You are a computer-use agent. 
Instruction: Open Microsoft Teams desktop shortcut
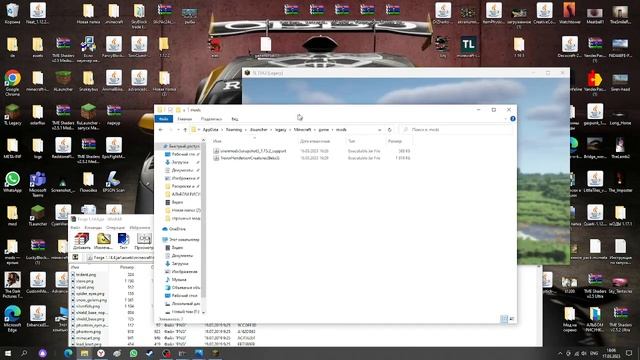click(38, 184)
